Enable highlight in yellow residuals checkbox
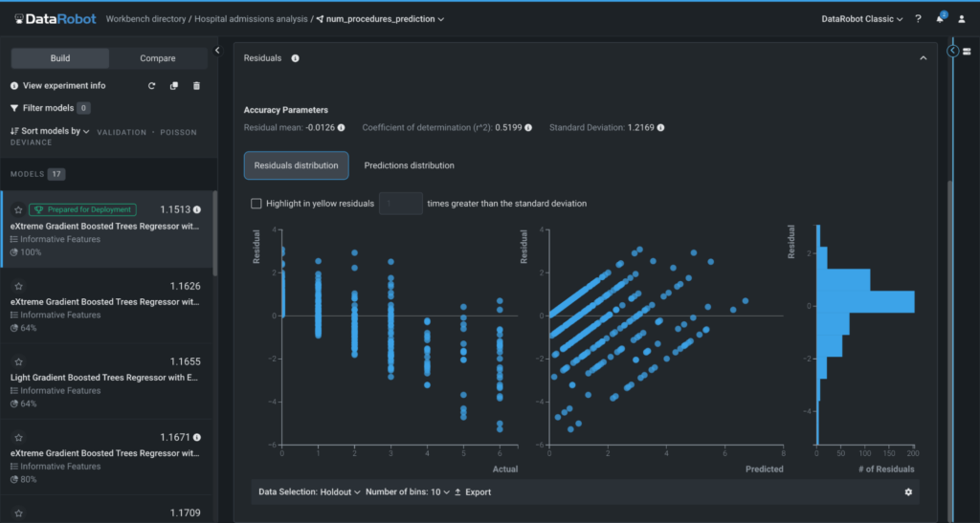980x523 pixels. click(256, 204)
